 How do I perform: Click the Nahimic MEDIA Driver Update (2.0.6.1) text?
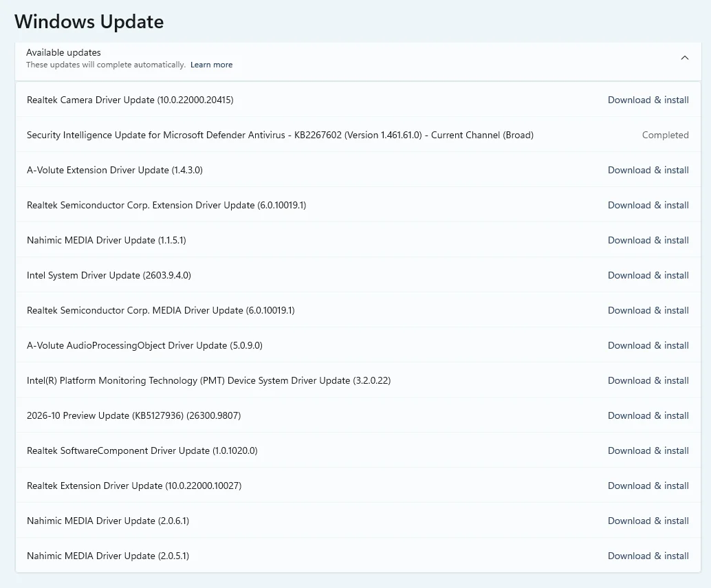108,521
